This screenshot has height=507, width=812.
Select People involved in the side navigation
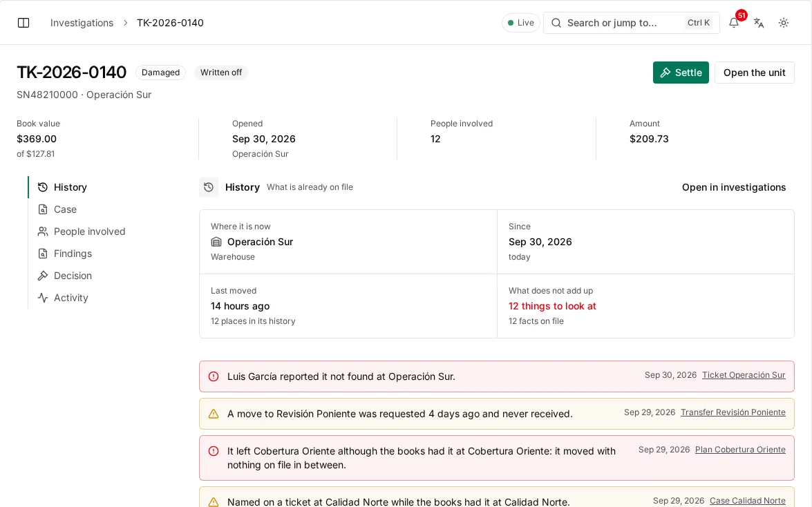(89, 231)
